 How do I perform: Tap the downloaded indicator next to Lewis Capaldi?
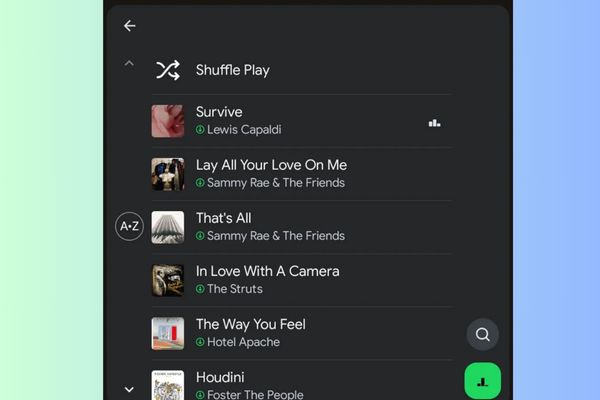[x=200, y=130]
